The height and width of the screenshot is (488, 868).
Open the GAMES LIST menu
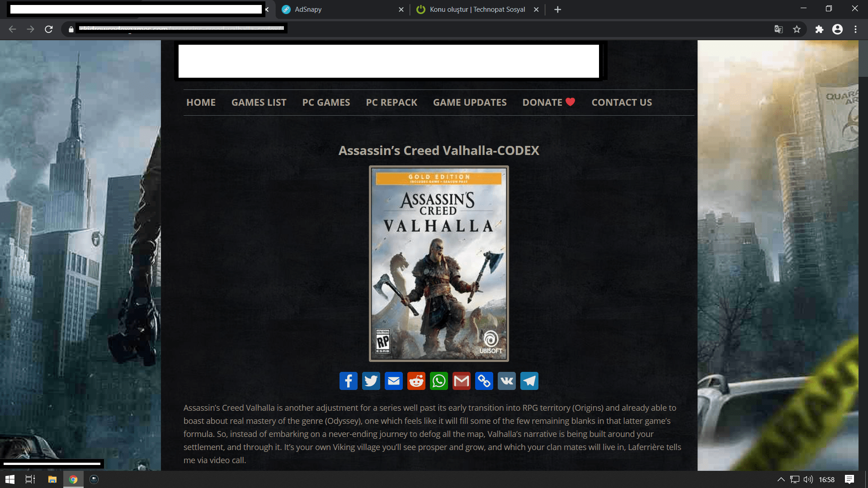coord(259,103)
